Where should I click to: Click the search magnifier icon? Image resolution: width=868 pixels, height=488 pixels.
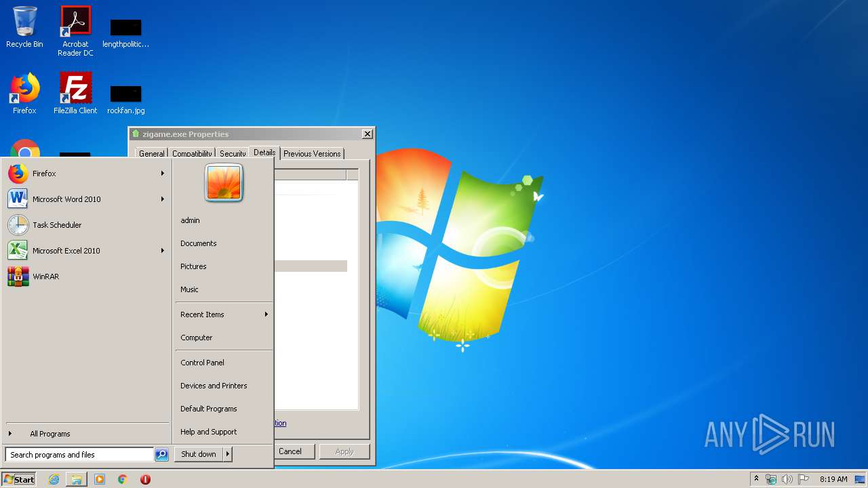[x=161, y=455]
